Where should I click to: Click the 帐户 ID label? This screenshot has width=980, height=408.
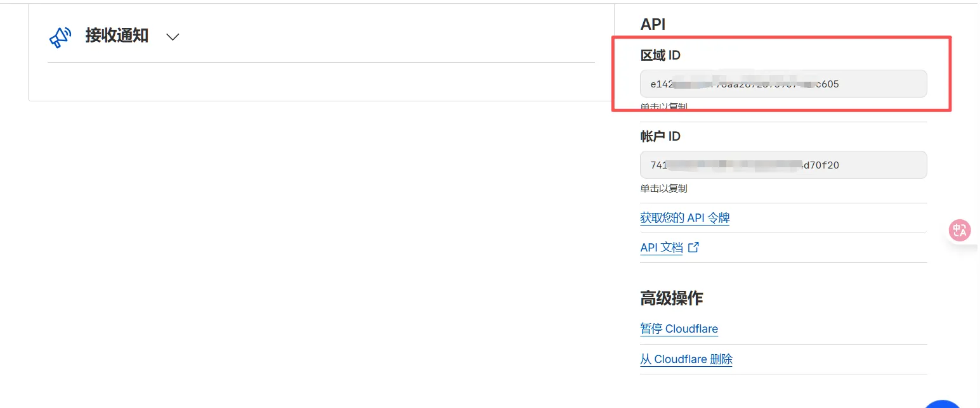[660, 137]
